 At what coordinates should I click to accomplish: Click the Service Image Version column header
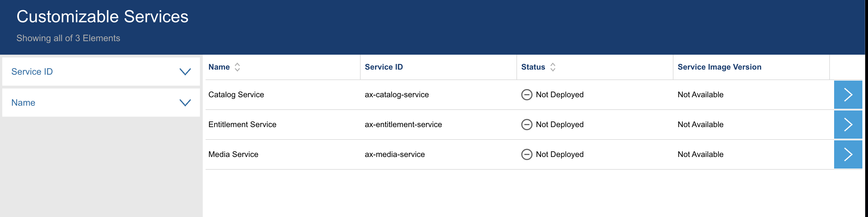click(719, 67)
